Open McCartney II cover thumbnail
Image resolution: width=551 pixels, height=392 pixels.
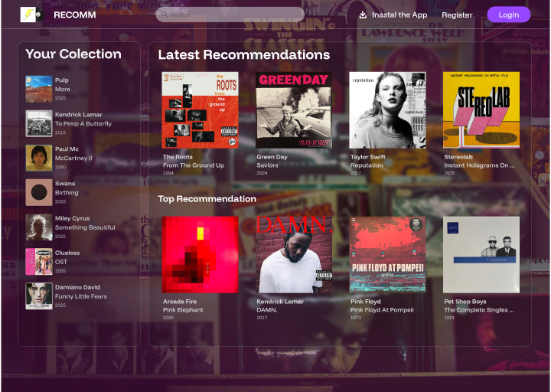39,158
